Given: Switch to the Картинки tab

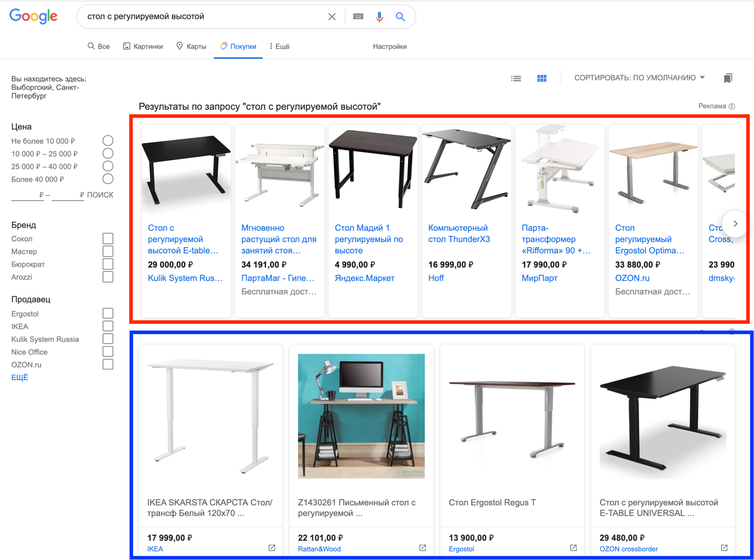Looking at the screenshot, I should [x=143, y=46].
